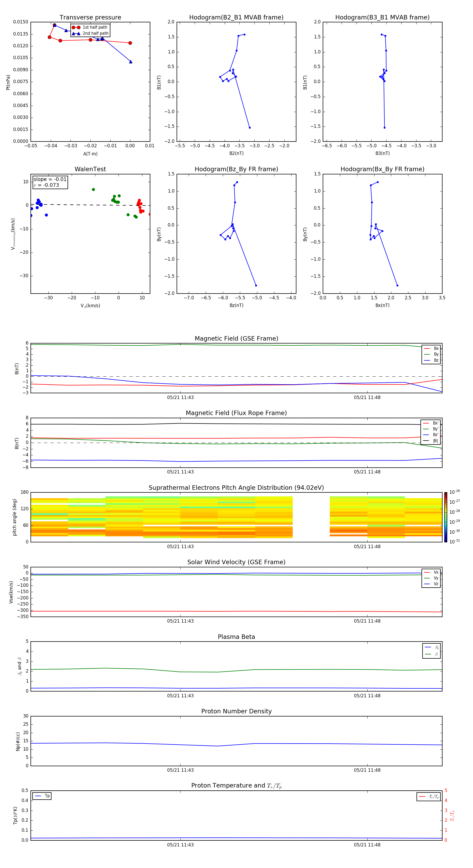The image size is (473, 868).
Task: Click the isolated green point in WalenTest plot
Action: coord(93,190)
